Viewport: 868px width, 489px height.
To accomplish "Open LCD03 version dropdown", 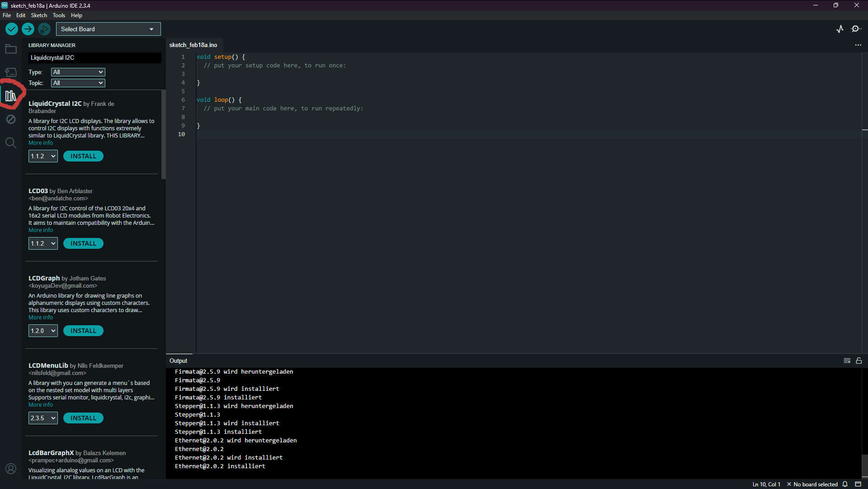I will [x=43, y=243].
